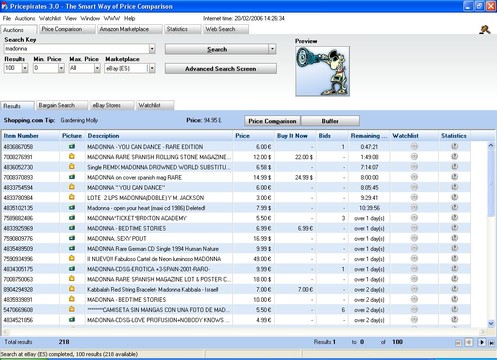
Task: Jump to last results page arrow
Action: click(x=491, y=342)
